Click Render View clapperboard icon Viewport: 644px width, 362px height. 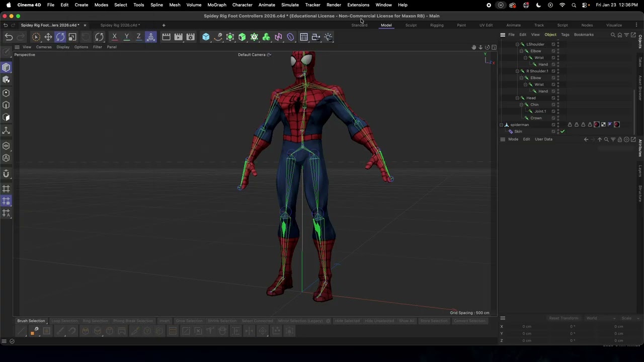[x=166, y=37]
